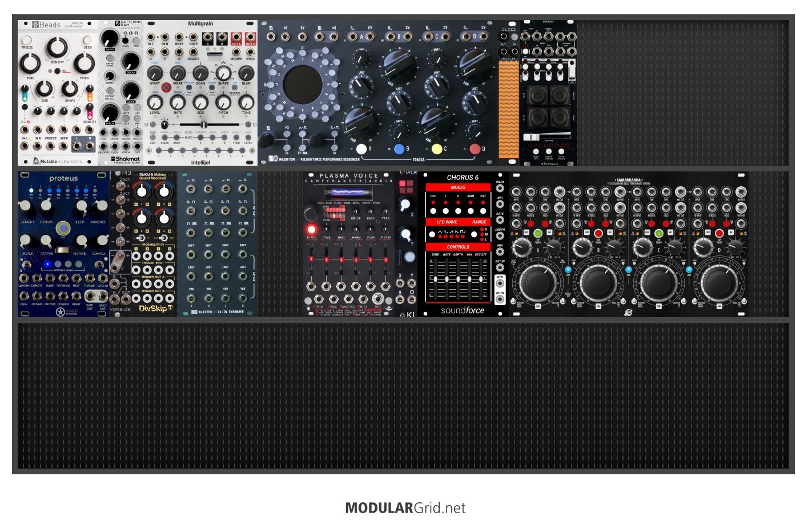Push the SEED button on Beads
The width and height of the screenshot is (812, 520).
(x=88, y=41)
